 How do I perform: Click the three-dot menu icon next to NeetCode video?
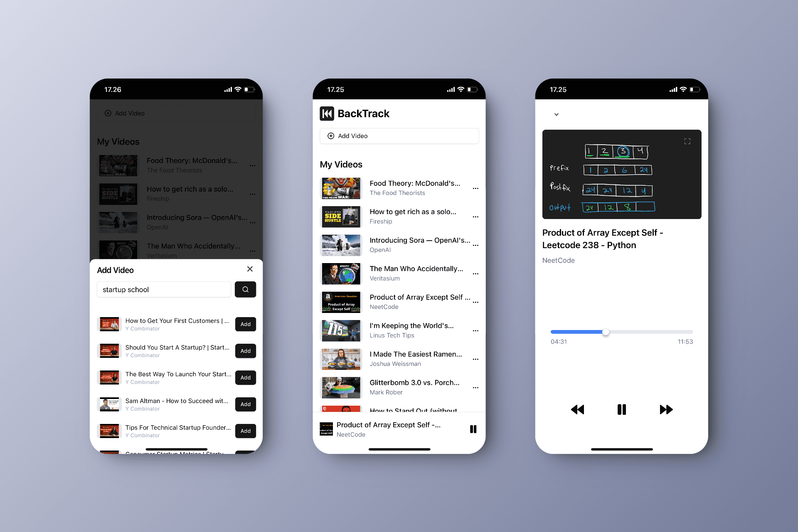(x=475, y=302)
